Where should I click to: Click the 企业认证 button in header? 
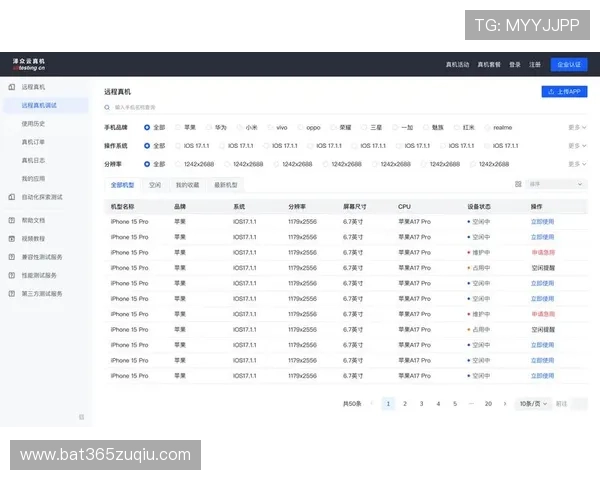coord(569,64)
